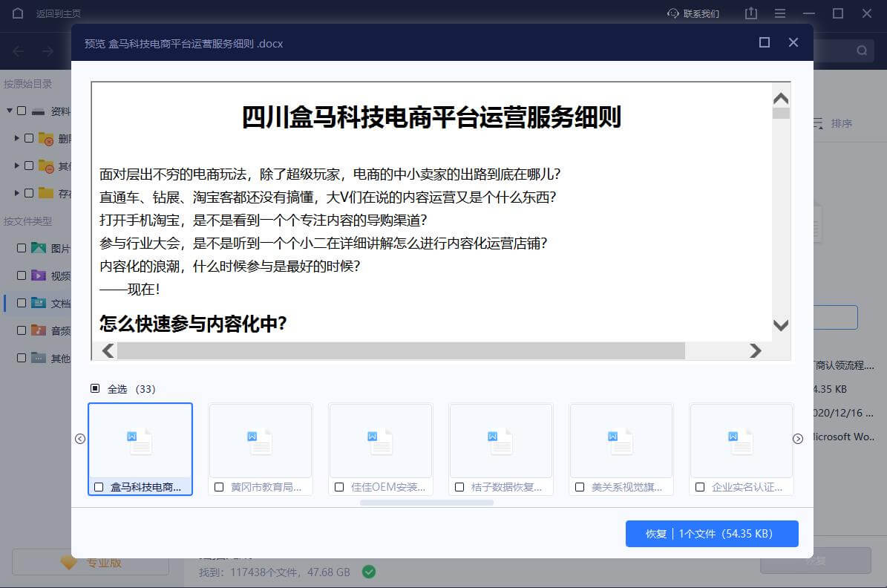Select the folder icon with the red X badge
The height and width of the screenshot is (588, 887).
pyautogui.click(x=46, y=139)
